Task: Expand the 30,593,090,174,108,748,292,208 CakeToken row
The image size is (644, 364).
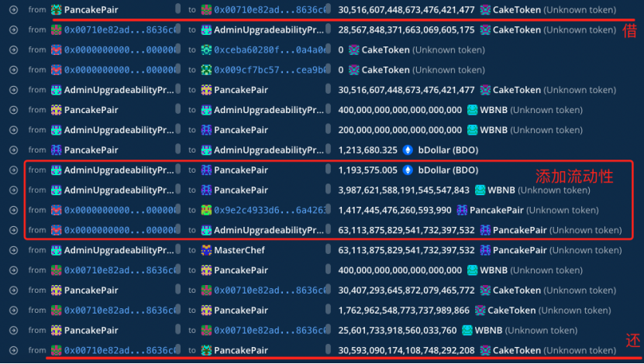Action: click(13, 351)
